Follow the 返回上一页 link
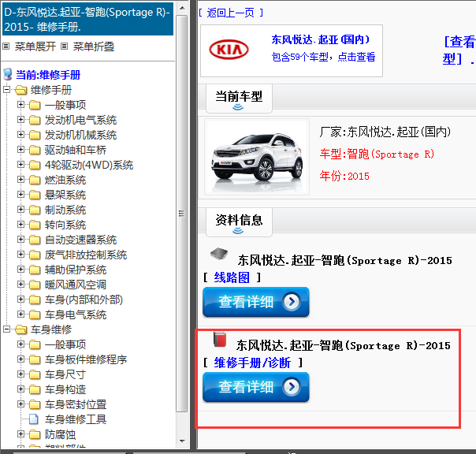Viewport: 476px width, 454px height. pos(230,13)
